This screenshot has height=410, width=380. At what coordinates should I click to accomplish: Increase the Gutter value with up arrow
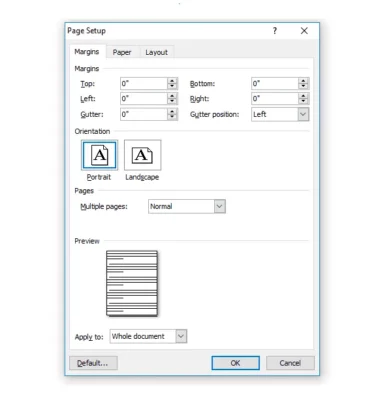pyautogui.click(x=172, y=111)
